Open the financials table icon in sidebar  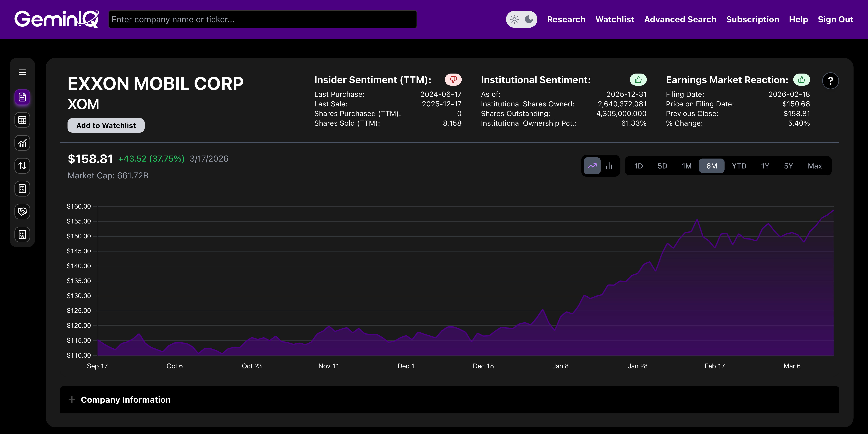click(22, 120)
